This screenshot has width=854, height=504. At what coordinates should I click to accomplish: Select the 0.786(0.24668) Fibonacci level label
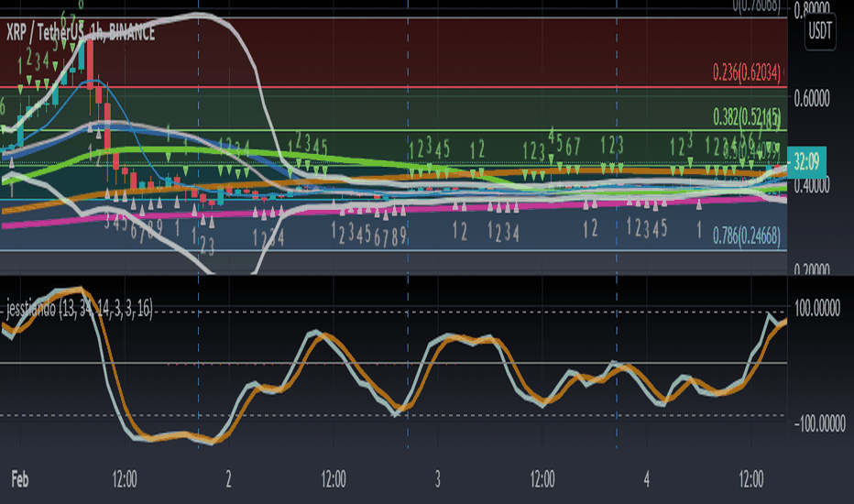click(747, 236)
